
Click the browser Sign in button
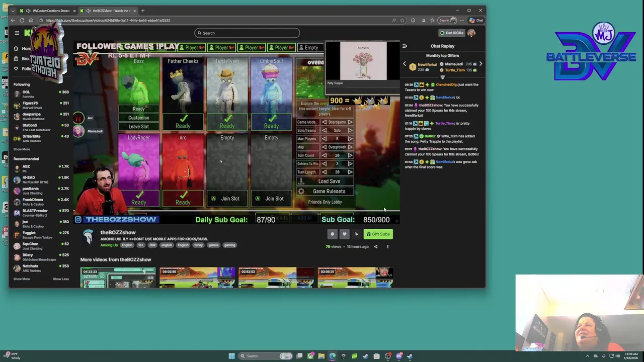(447, 21)
